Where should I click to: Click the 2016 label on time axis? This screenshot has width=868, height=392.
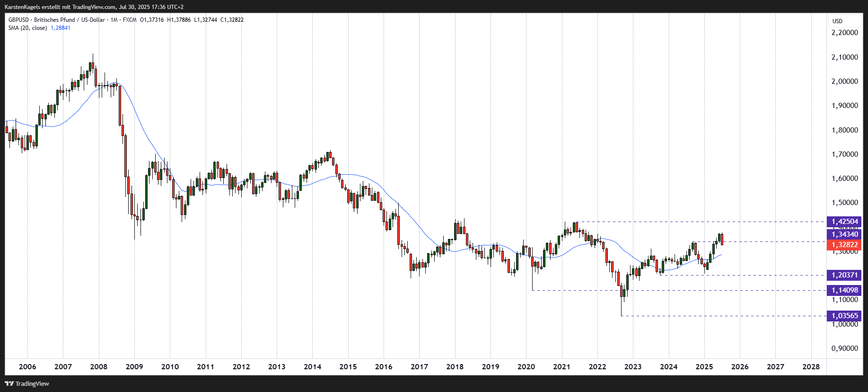(x=384, y=366)
